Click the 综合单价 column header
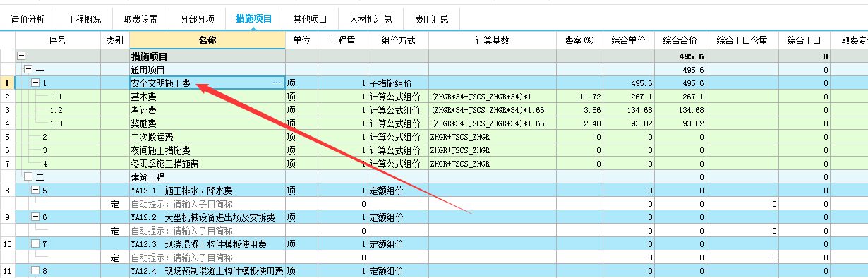Screen dimensions: 868x278 (x=629, y=40)
